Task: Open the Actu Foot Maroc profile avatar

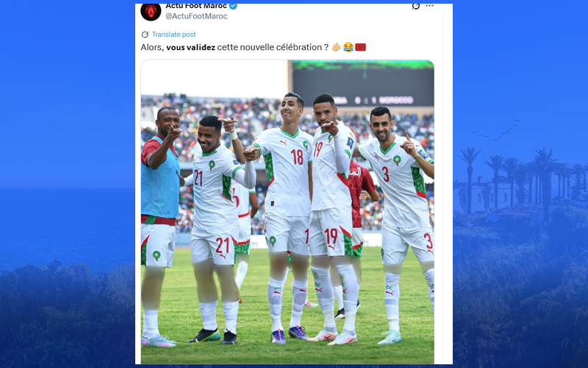Action: 151,11
